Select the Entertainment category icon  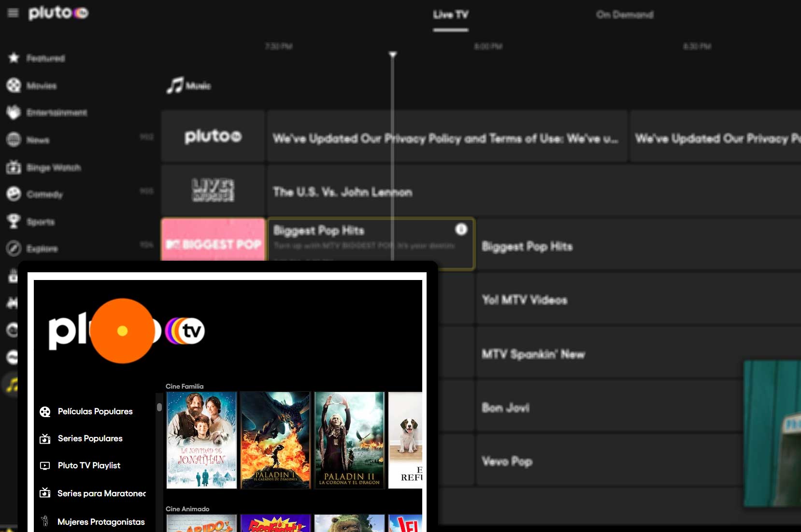14,112
